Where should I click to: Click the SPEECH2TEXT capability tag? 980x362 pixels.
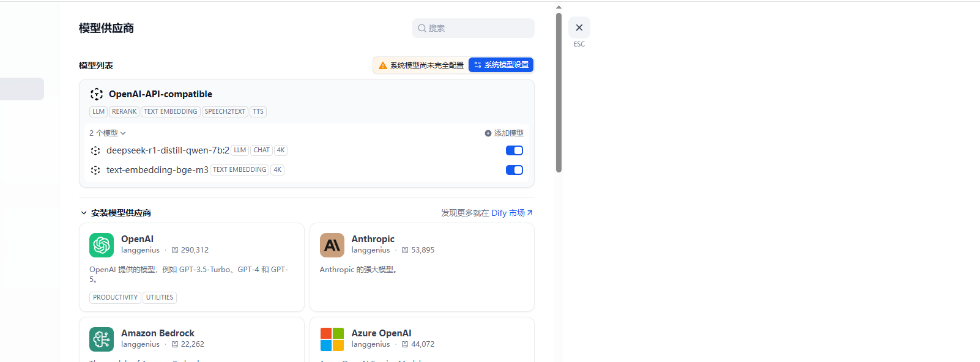pyautogui.click(x=225, y=112)
